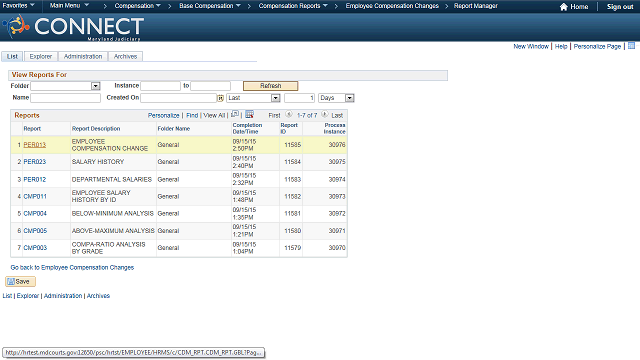
Task: Click the page icon next to Personalize Page
Action: (631, 46)
